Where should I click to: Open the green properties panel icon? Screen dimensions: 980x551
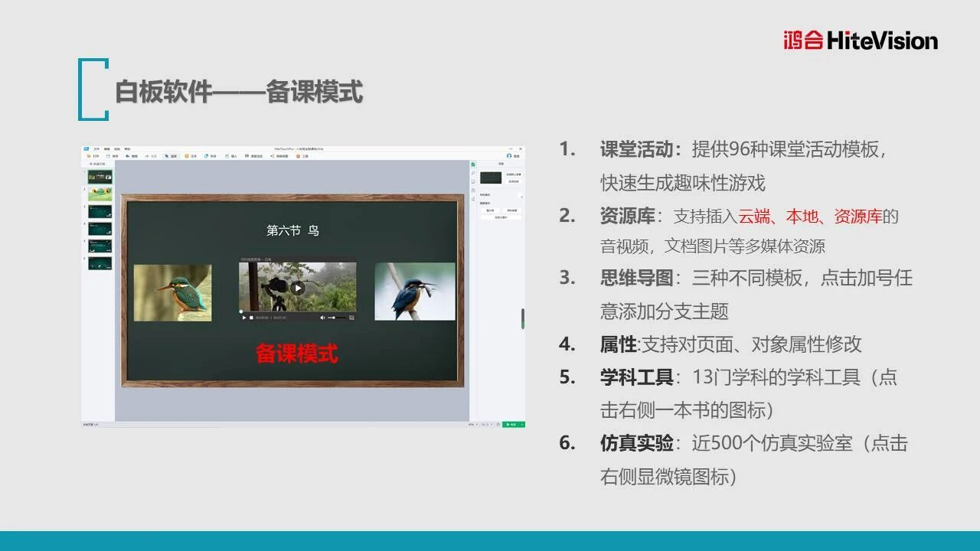pos(473,165)
